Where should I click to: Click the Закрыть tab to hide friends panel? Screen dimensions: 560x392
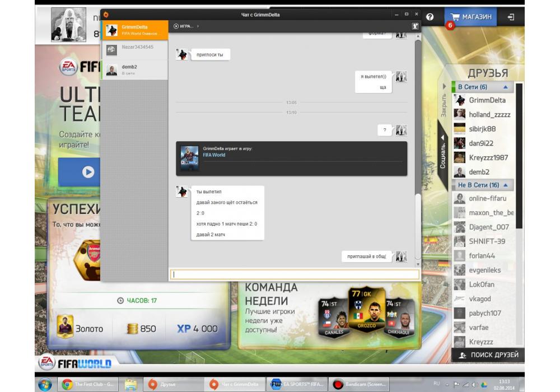[x=444, y=104]
